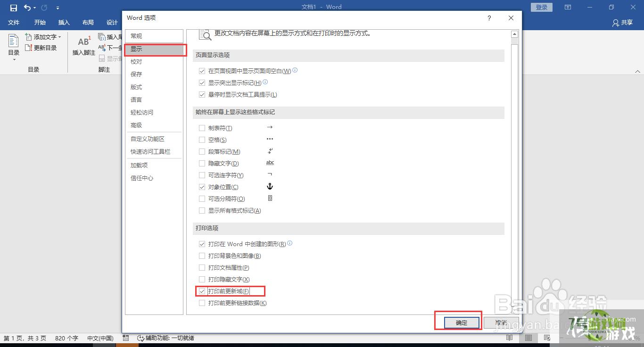The height and width of the screenshot is (347, 644).
Task: Open 信任中心 options page
Action: pos(154,178)
